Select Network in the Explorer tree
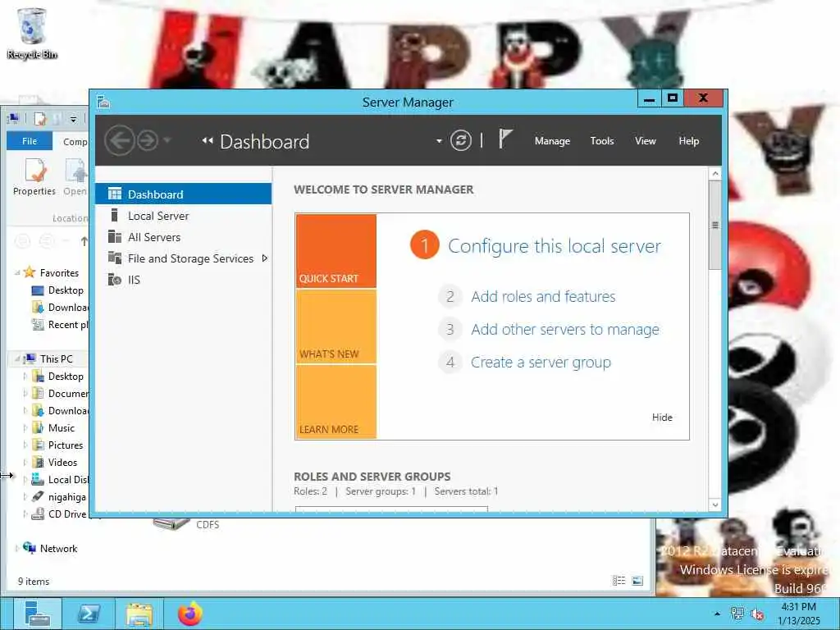This screenshot has width=840, height=630. click(58, 548)
